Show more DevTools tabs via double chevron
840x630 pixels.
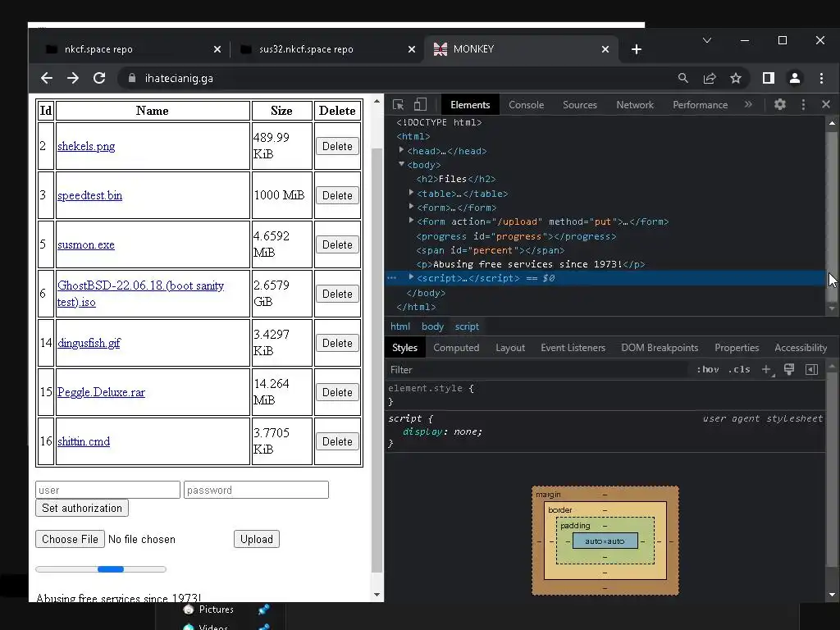pyautogui.click(x=748, y=104)
